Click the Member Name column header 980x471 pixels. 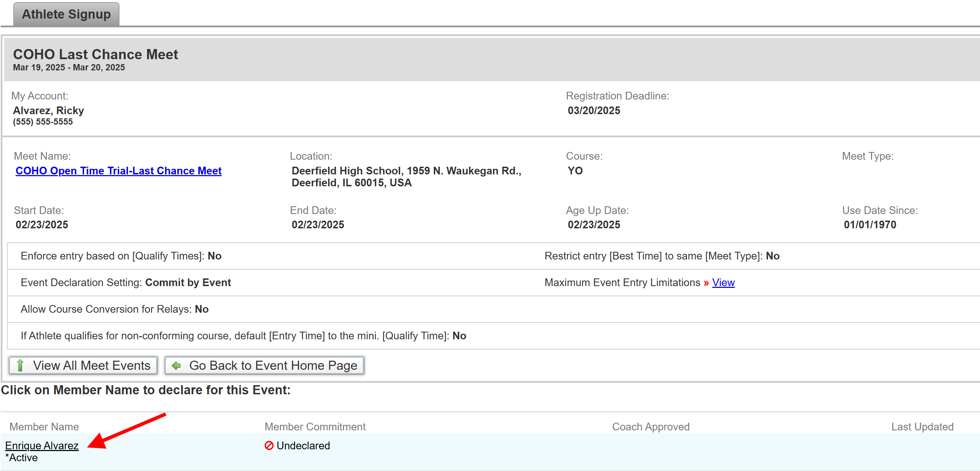coord(44,427)
